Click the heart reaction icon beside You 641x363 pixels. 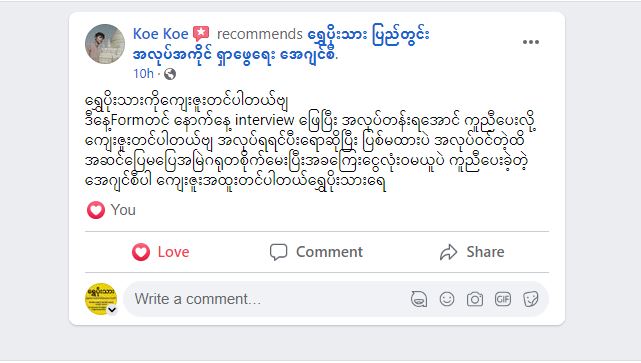(96, 210)
